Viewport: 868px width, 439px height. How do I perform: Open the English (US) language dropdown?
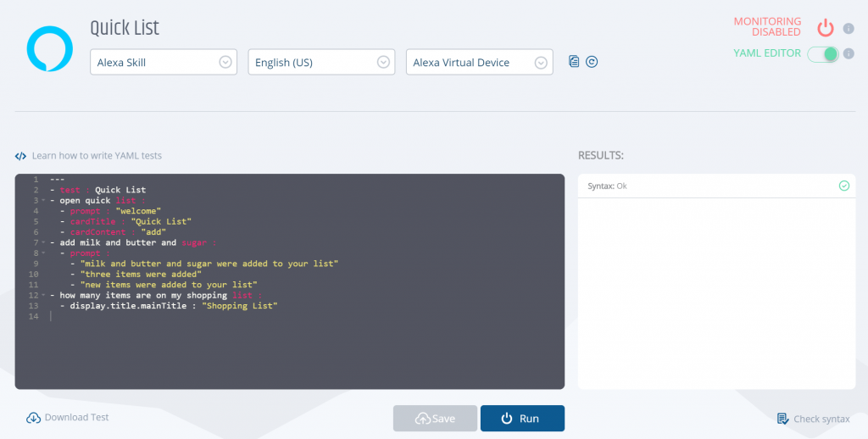click(x=321, y=62)
